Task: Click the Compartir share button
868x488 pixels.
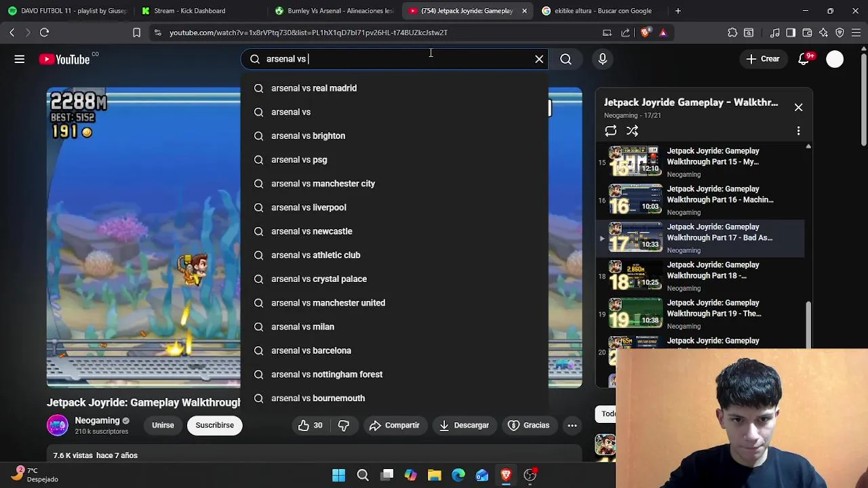Action: [x=395, y=425]
